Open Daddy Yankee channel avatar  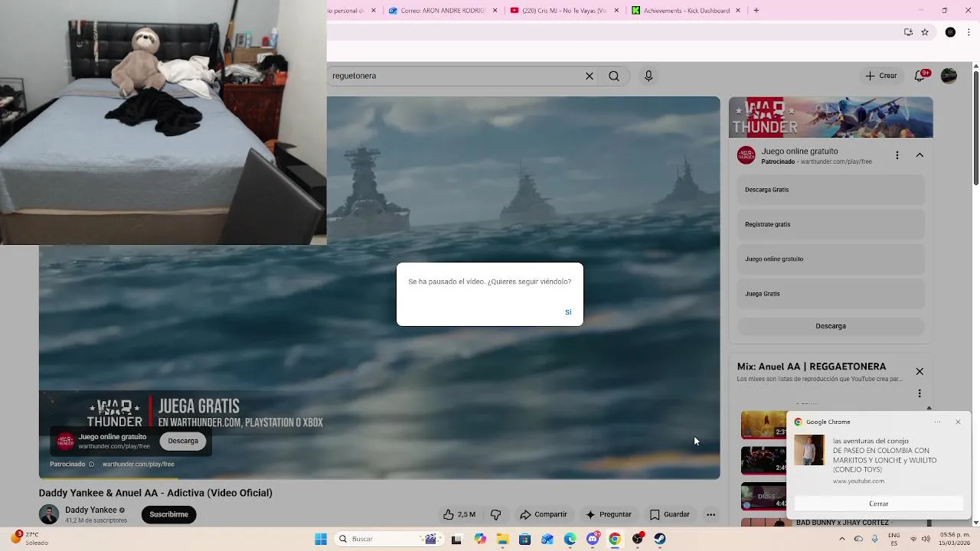(x=49, y=514)
